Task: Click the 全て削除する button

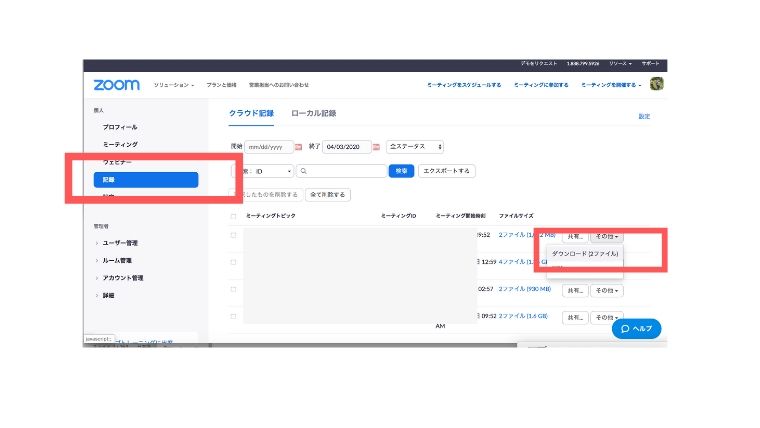Action: [328, 195]
